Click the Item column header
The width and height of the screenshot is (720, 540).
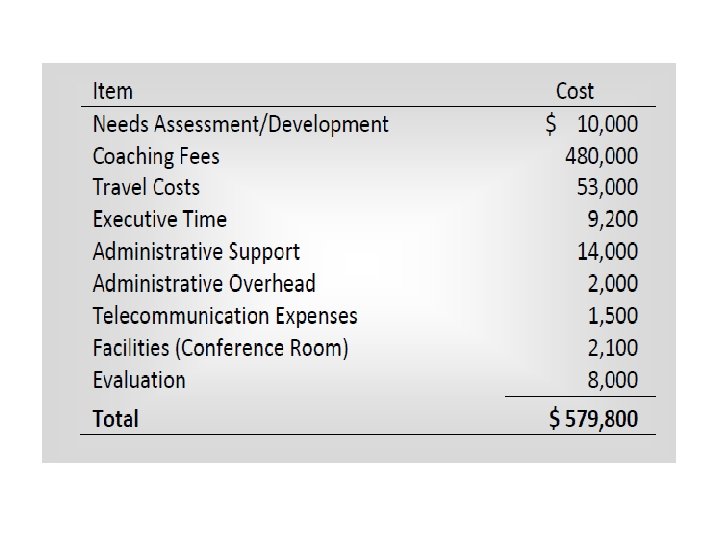(112, 91)
